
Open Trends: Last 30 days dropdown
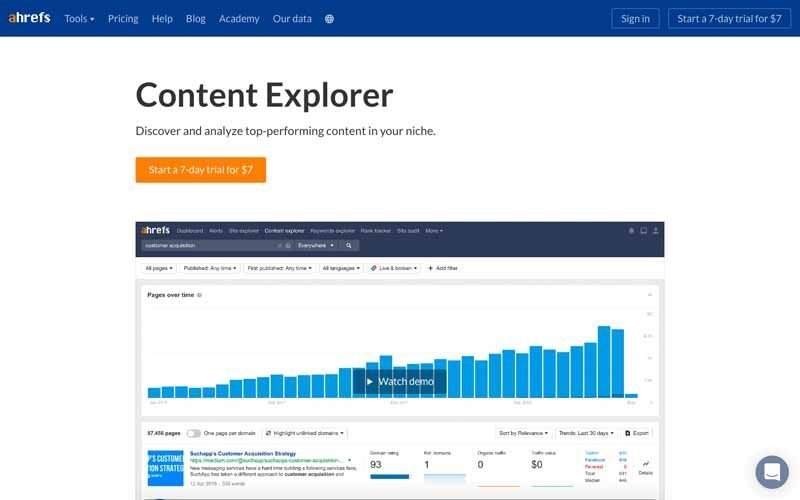586,433
